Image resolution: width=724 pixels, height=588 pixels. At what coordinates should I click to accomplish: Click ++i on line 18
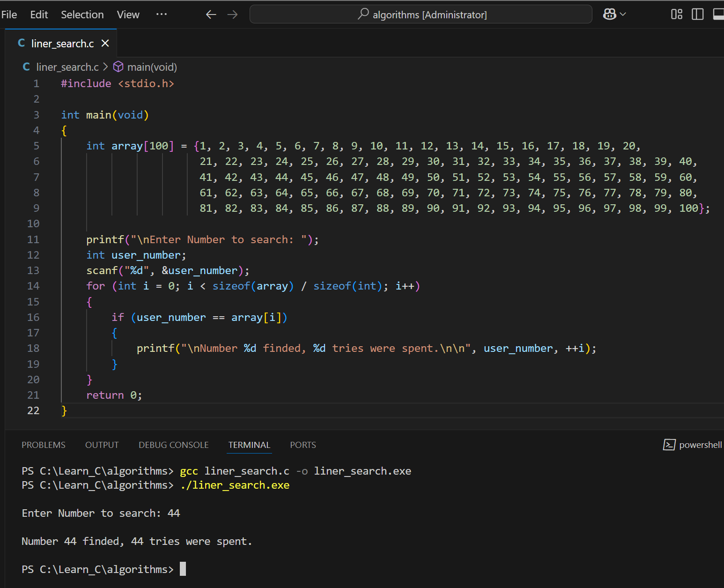click(575, 349)
